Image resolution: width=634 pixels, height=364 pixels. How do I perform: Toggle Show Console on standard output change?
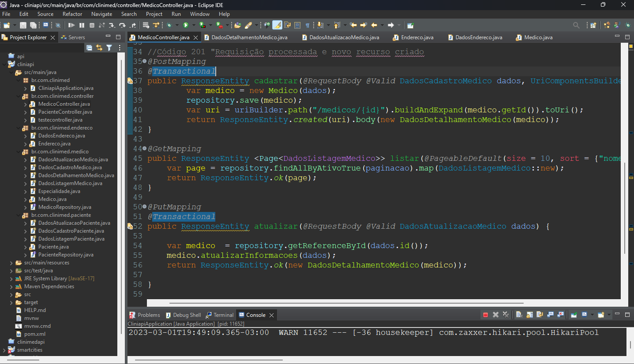pyautogui.click(x=550, y=315)
